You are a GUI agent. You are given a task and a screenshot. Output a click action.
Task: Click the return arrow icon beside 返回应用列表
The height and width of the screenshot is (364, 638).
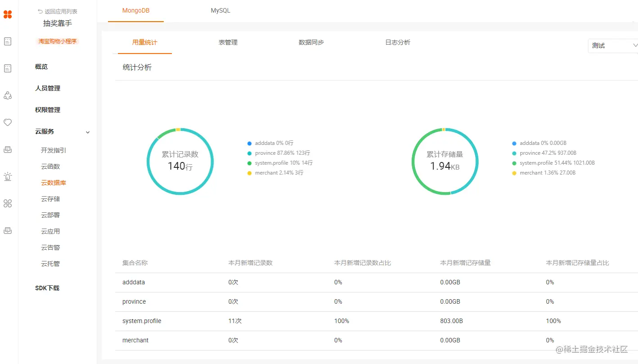coord(40,12)
